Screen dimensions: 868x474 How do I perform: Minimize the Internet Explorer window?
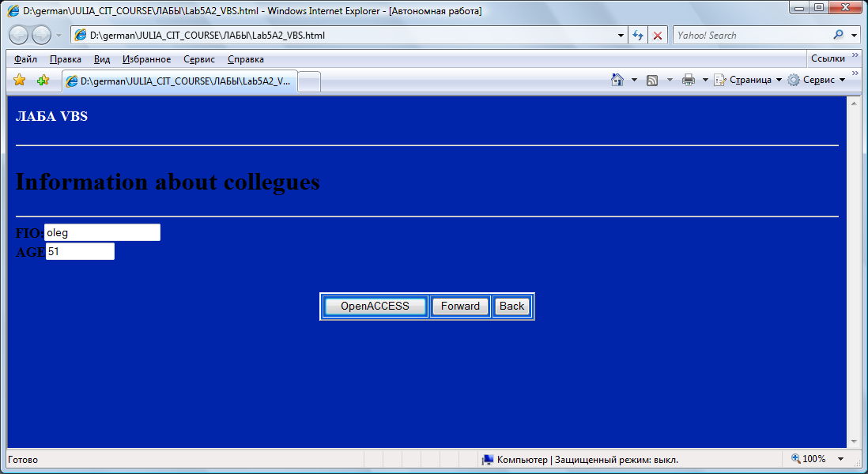798,7
